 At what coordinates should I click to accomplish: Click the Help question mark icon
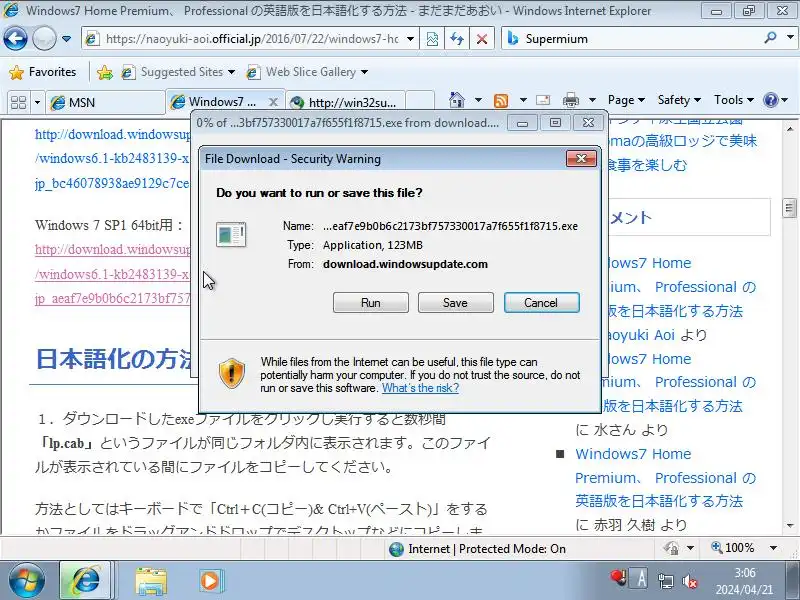point(770,100)
